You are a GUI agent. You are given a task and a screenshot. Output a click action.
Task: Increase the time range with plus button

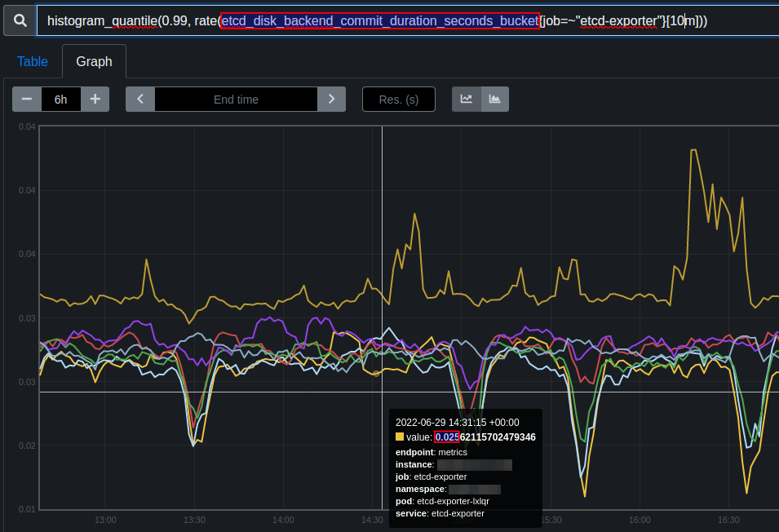point(95,100)
